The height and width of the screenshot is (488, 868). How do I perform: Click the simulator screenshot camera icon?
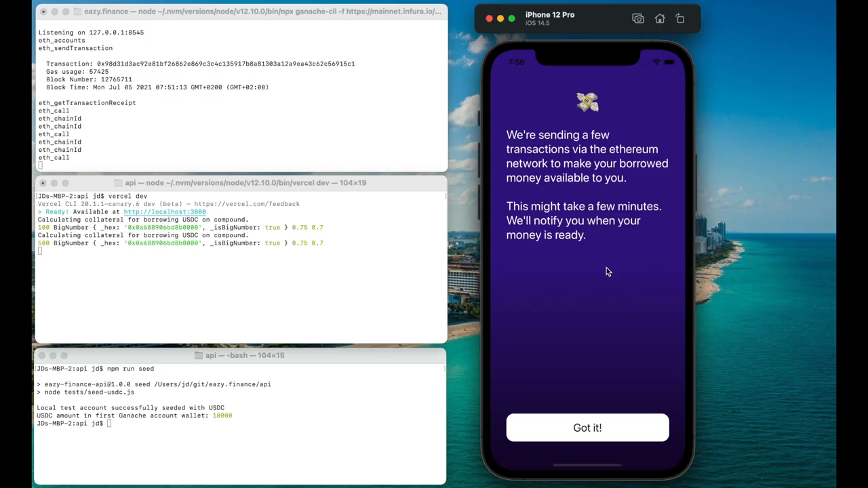click(638, 19)
